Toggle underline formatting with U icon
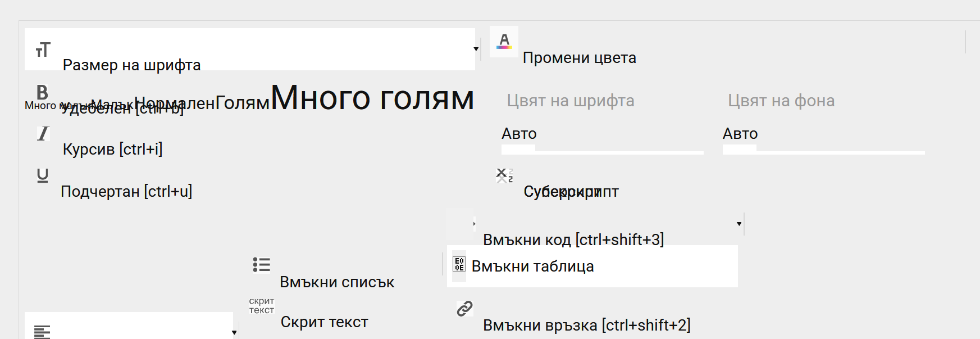980x339 pixels. (x=43, y=176)
